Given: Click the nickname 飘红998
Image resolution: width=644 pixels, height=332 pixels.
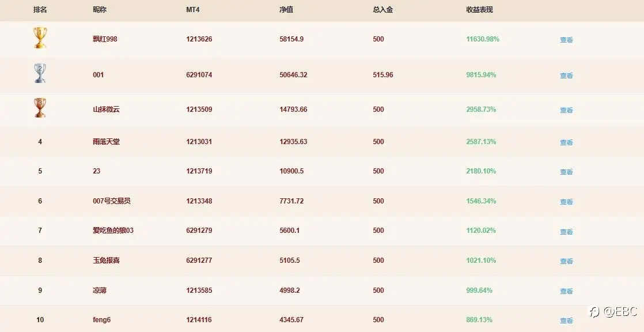Looking at the screenshot, I should click(105, 39).
